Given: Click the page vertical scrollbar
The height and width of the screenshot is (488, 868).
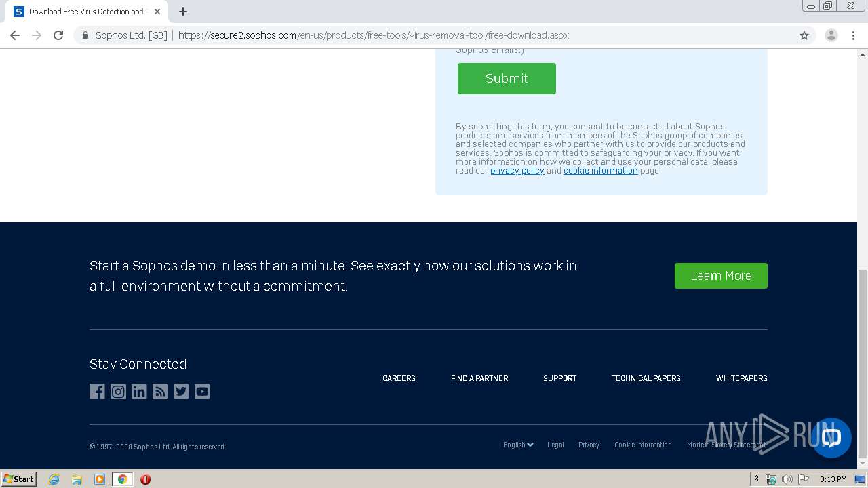Looking at the screenshot, I should 863,363.
